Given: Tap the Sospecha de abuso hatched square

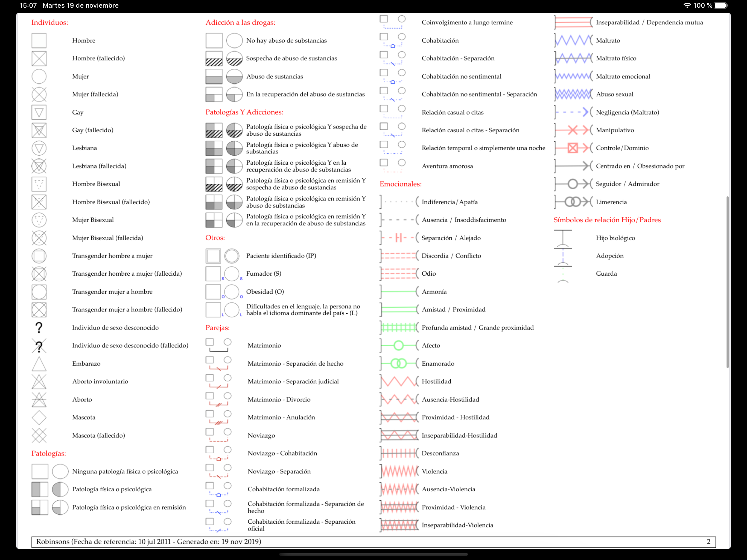Looking at the screenshot, I should (214, 59).
